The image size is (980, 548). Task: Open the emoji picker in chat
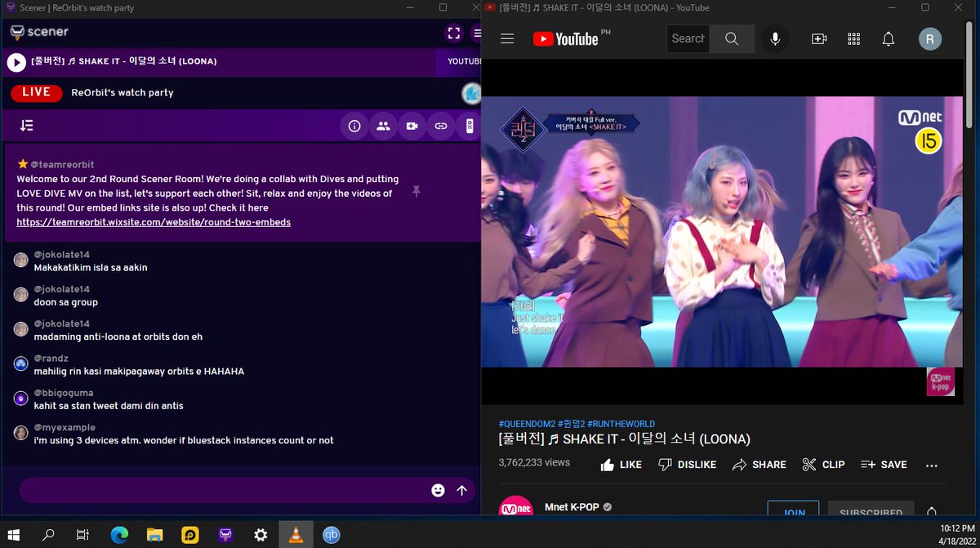pyautogui.click(x=439, y=490)
